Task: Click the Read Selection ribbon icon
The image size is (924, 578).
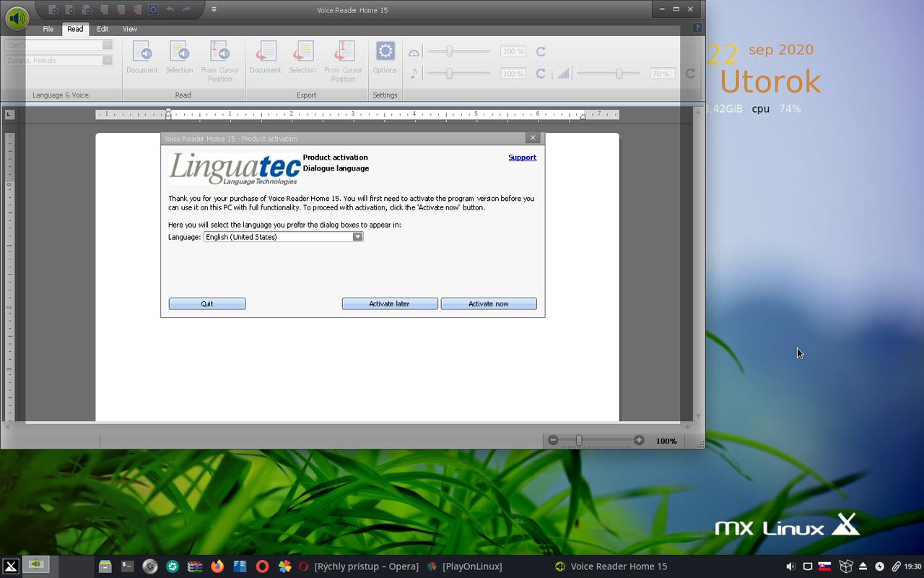Action: point(179,52)
